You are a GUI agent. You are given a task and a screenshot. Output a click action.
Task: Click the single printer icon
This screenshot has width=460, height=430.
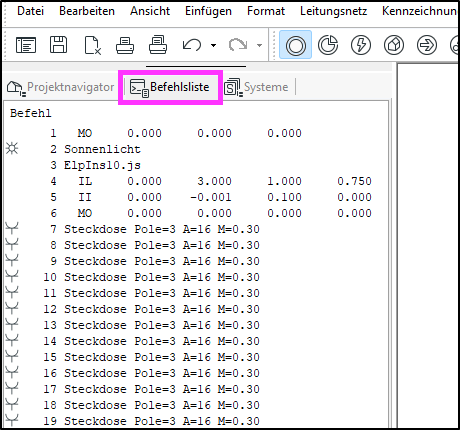125,45
